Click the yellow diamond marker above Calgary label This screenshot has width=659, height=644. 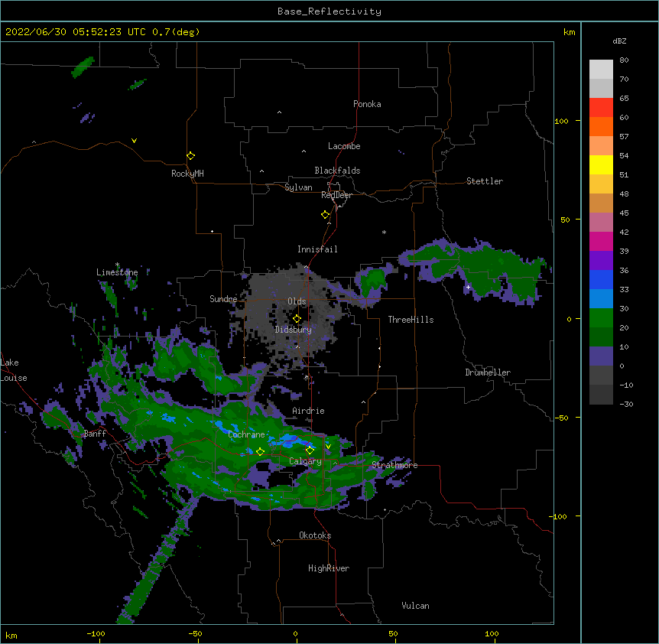[310, 450]
